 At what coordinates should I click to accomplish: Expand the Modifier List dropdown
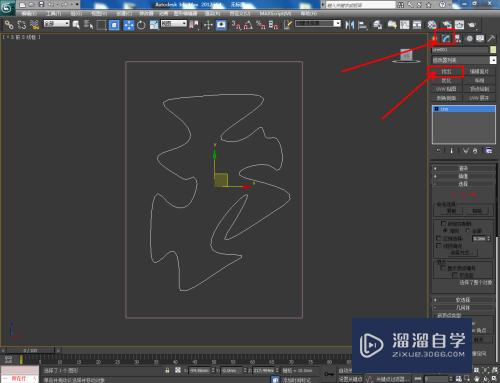(464, 60)
